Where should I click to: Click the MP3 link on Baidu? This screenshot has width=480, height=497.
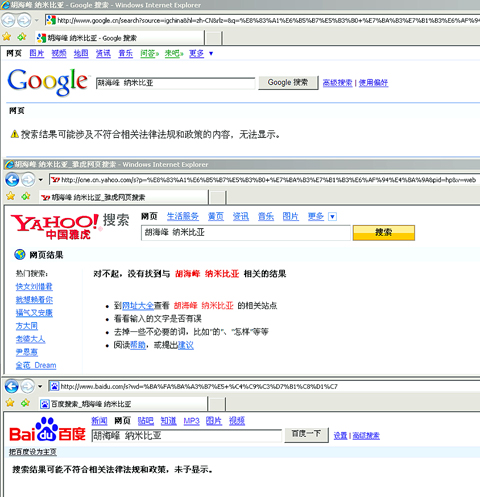[191, 421]
